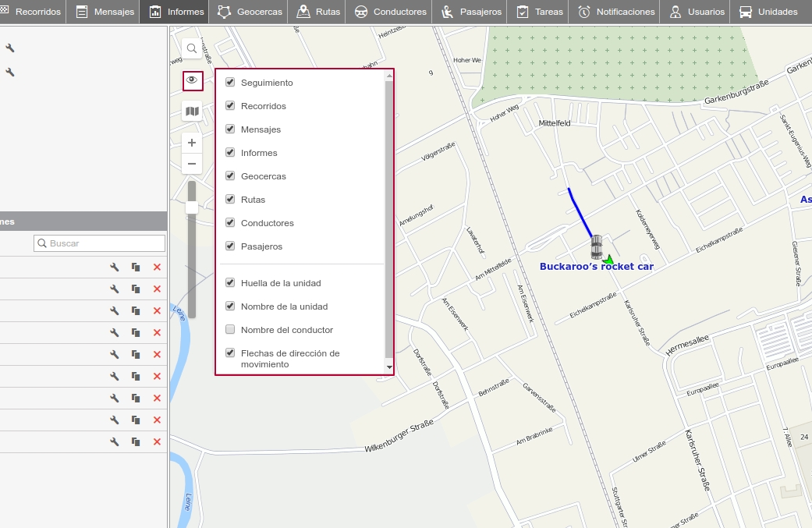
Task: Open the map layer selector icon
Action: pyautogui.click(x=192, y=112)
